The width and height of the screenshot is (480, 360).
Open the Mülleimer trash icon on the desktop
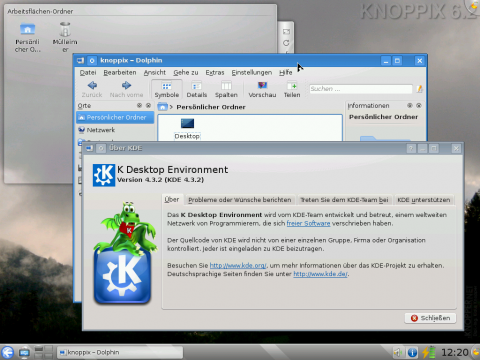coord(65,37)
